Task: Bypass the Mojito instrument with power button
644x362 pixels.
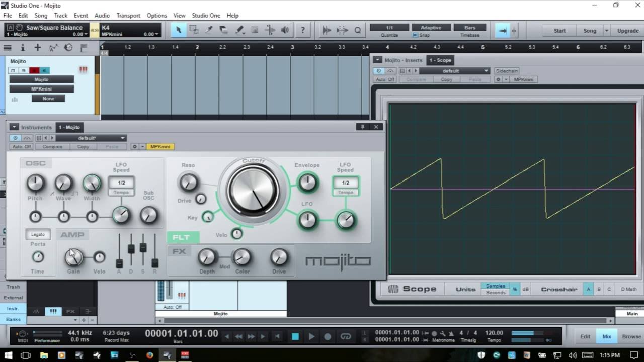Action: coord(15,138)
